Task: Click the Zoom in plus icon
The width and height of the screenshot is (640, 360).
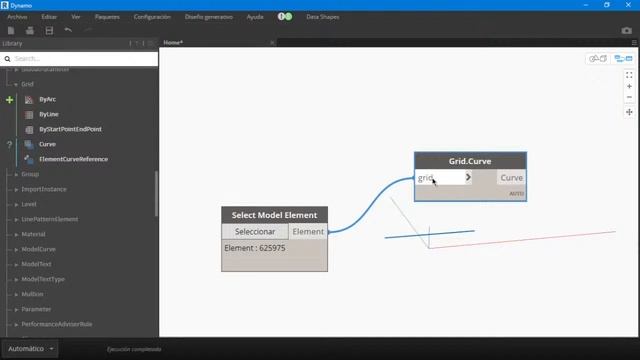Action: (x=629, y=87)
